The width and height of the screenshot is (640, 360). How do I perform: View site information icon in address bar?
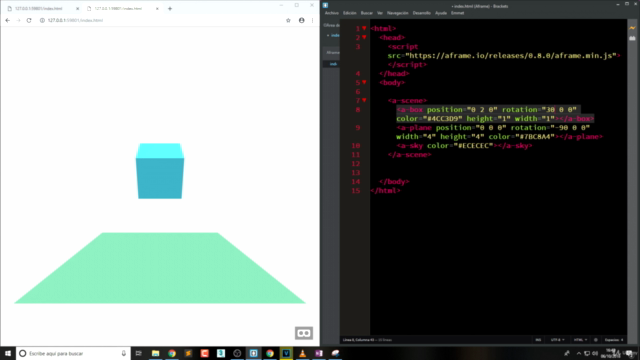[42, 20]
